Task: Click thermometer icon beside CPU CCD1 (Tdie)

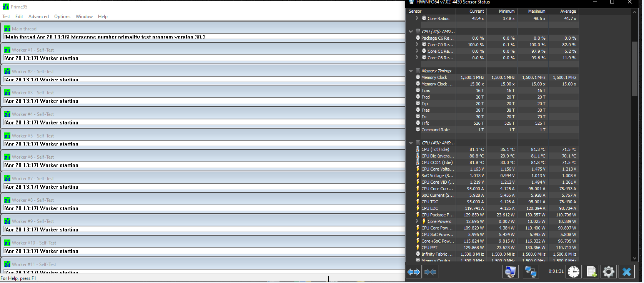Action: pyautogui.click(x=418, y=162)
